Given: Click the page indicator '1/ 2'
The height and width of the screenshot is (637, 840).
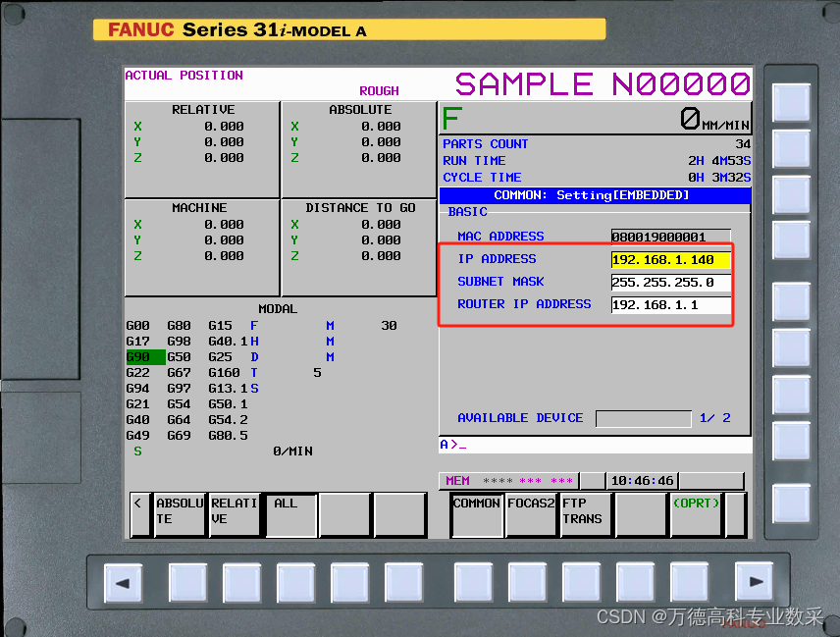Looking at the screenshot, I should pos(714,418).
